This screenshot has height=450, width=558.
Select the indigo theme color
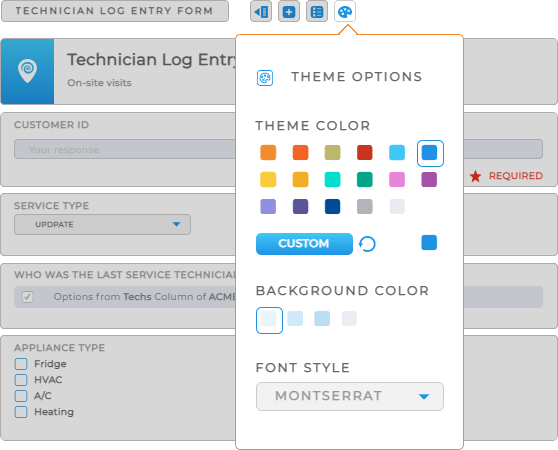[x=300, y=206]
